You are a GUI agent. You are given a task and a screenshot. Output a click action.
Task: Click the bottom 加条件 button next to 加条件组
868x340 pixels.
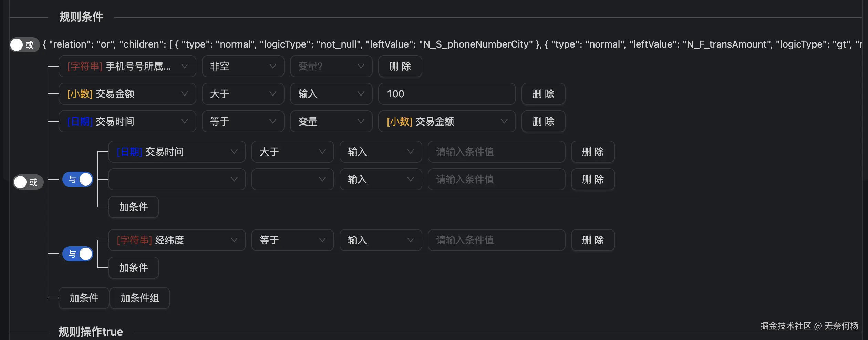[84, 298]
